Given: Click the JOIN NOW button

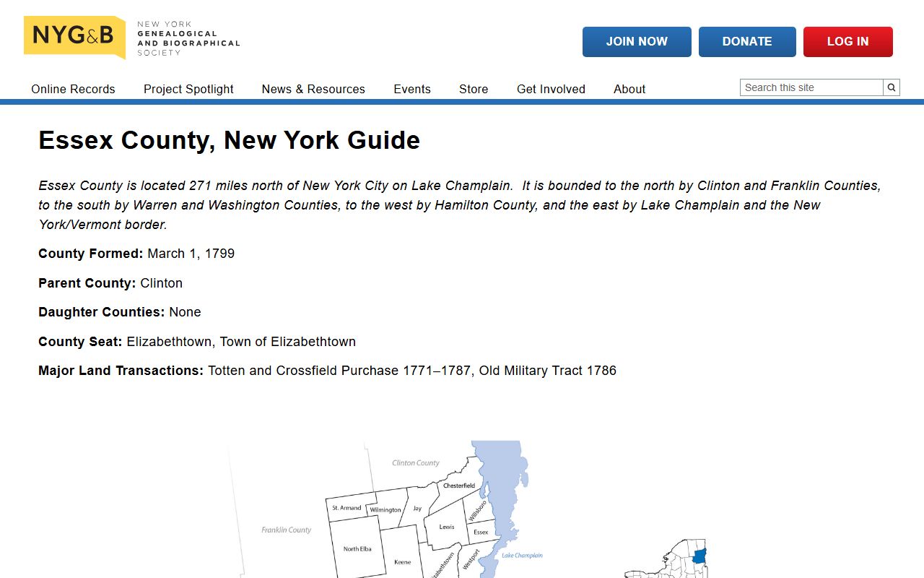Looking at the screenshot, I should (x=637, y=42).
